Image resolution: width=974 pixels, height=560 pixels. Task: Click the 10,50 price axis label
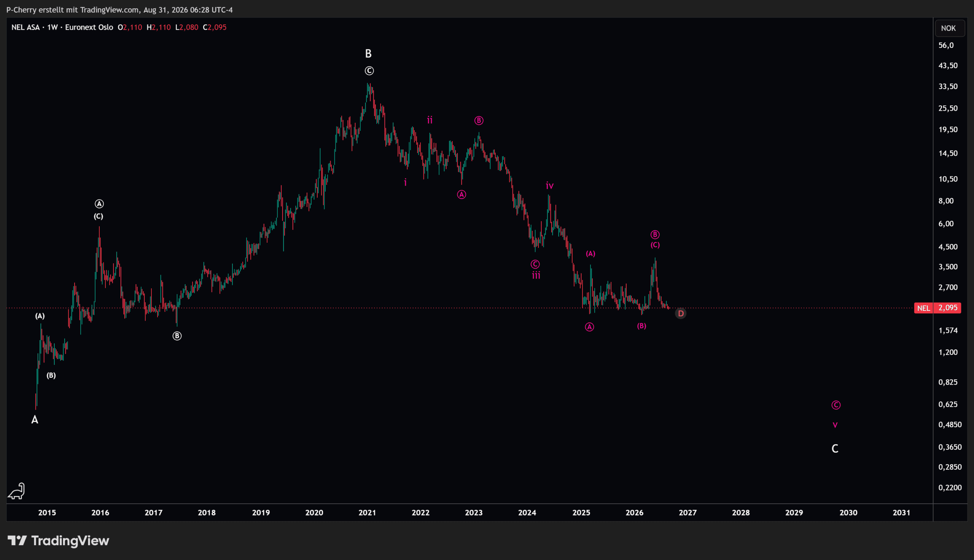pyautogui.click(x=948, y=179)
